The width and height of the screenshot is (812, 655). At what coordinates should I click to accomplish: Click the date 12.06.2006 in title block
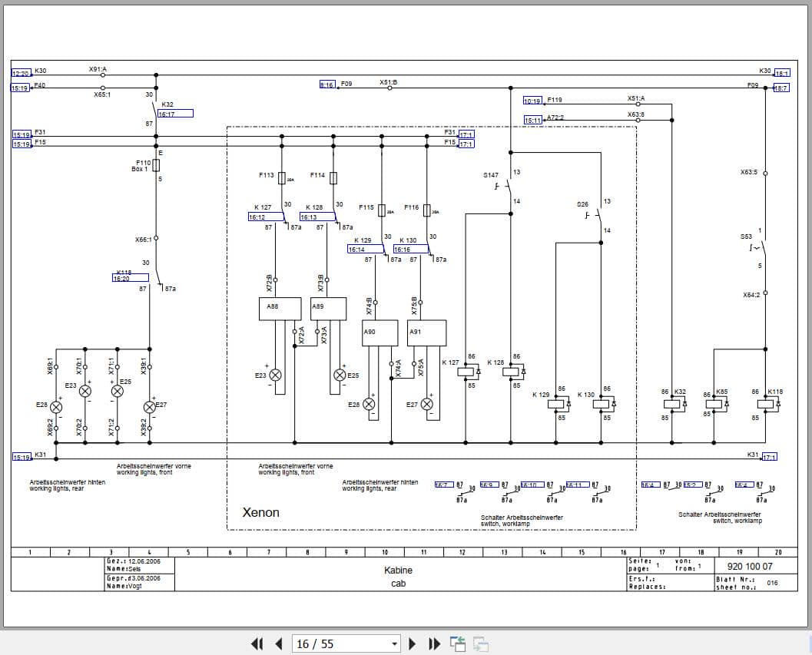tap(144, 561)
